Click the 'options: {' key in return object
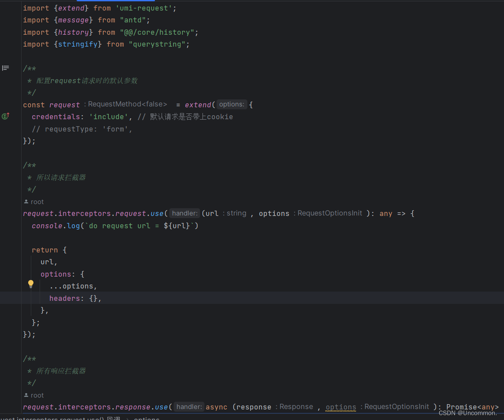 click(63, 274)
